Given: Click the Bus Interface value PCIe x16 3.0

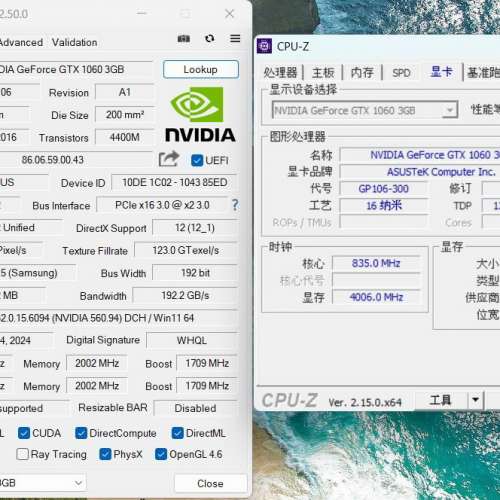Looking at the screenshot, I should click(162, 205).
